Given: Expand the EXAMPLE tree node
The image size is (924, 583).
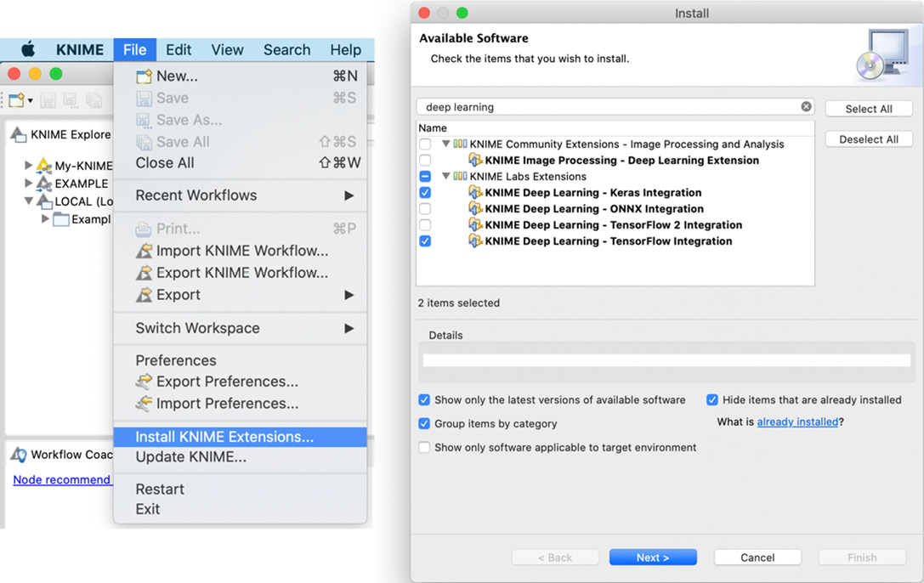Looking at the screenshot, I should point(28,184).
